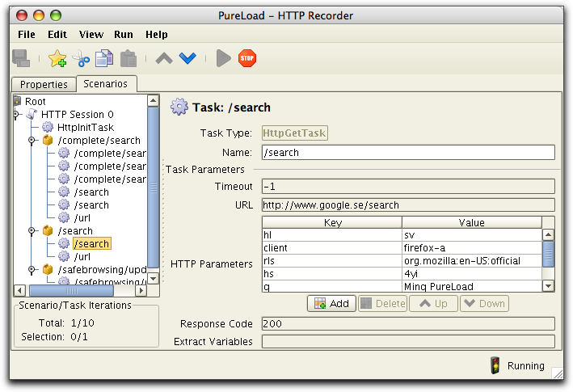Open the View menu
The image size is (573, 392).
point(91,34)
